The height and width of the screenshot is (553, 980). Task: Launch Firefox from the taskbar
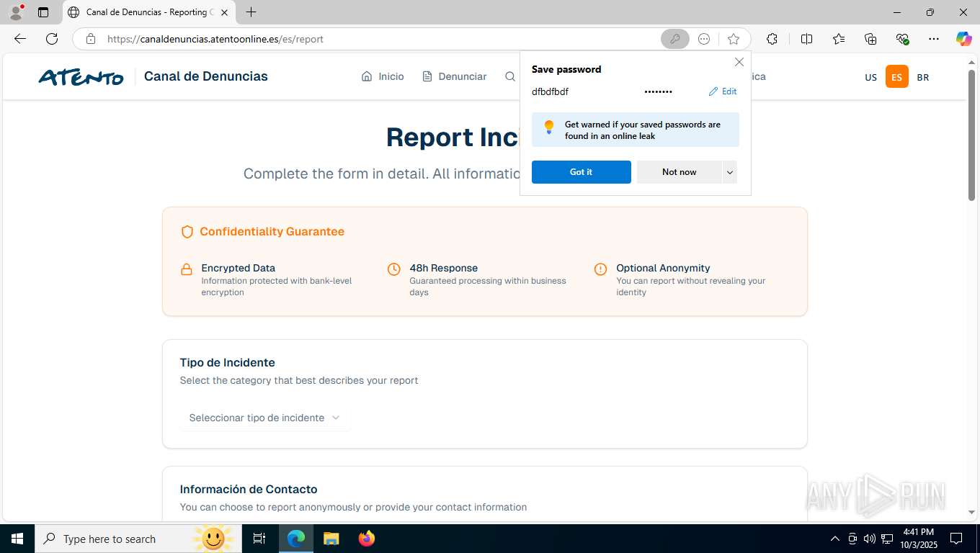pyautogui.click(x=367, y=539)
